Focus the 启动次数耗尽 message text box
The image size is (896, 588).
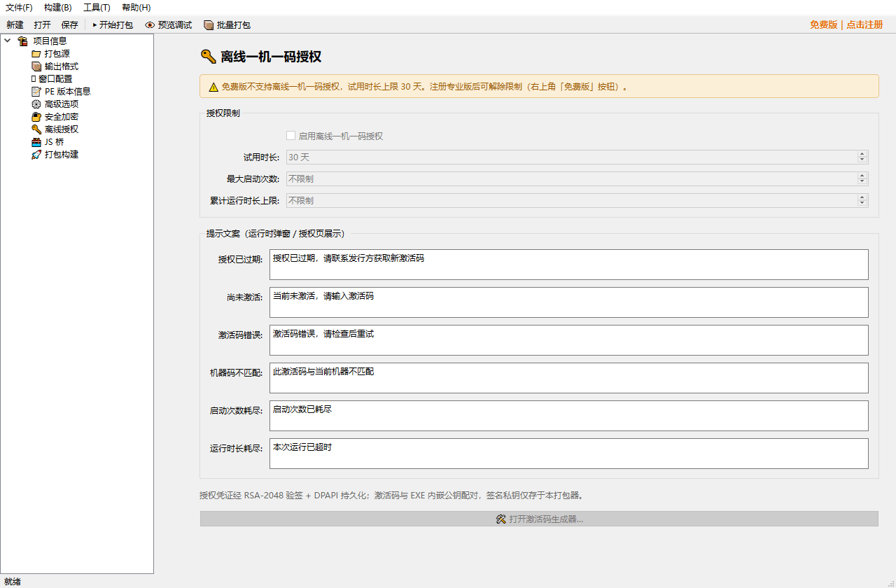pos(569,416)
